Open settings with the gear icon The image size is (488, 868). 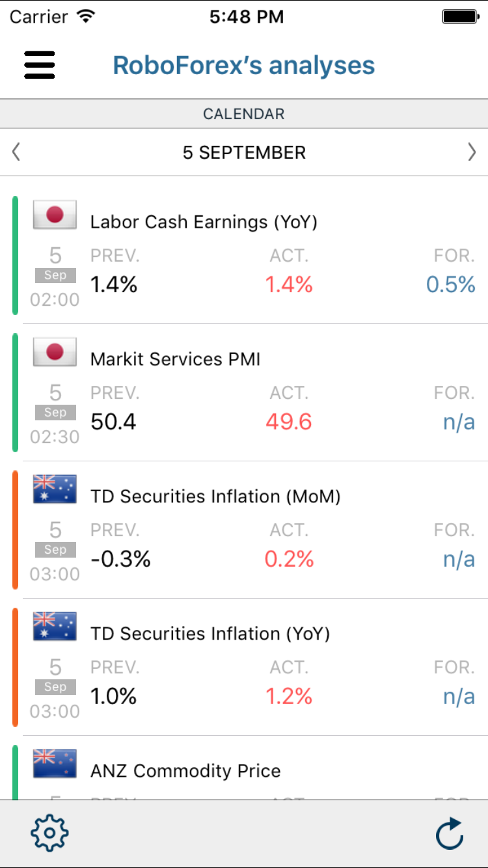click(x=49, y=832)
